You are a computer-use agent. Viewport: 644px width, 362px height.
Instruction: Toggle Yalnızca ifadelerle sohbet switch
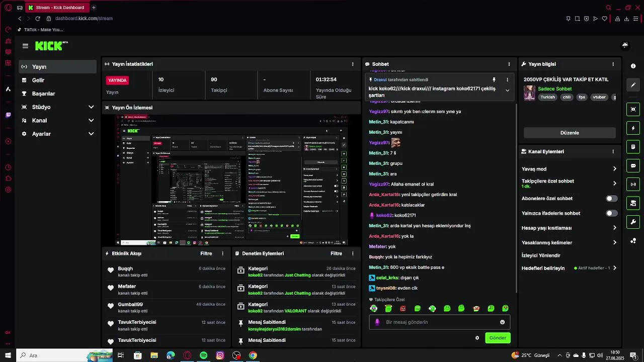pos(611,213)
